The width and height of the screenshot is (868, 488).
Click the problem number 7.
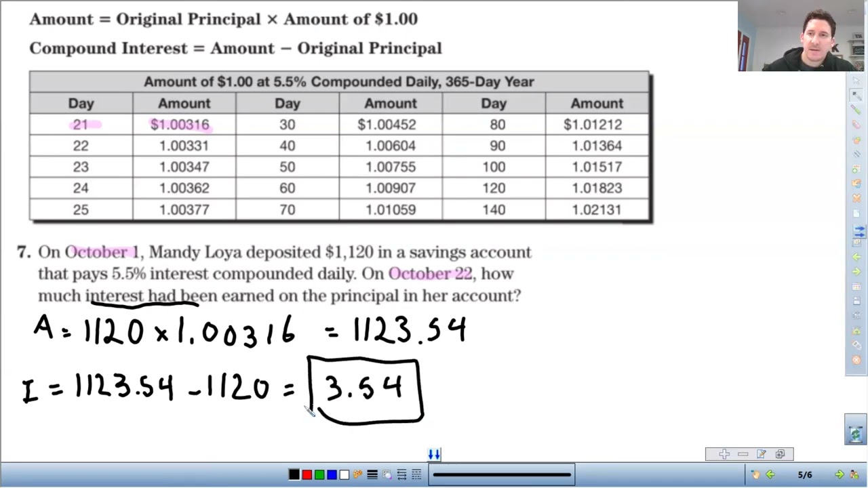24,252
